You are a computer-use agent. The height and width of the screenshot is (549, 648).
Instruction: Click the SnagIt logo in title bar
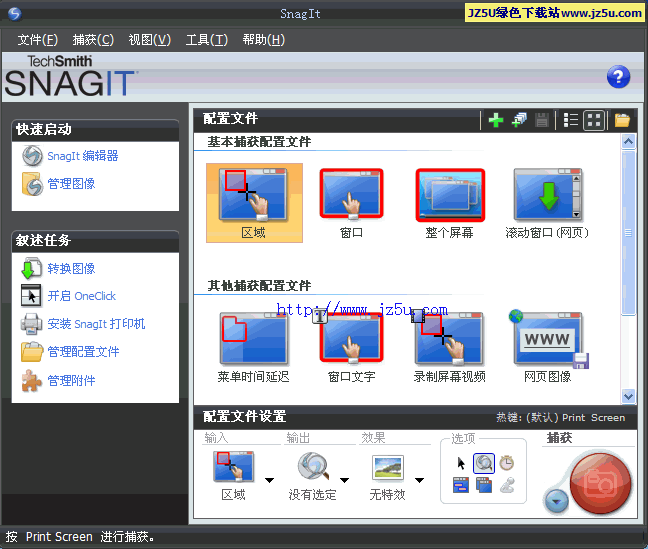[x=14, y=14]
